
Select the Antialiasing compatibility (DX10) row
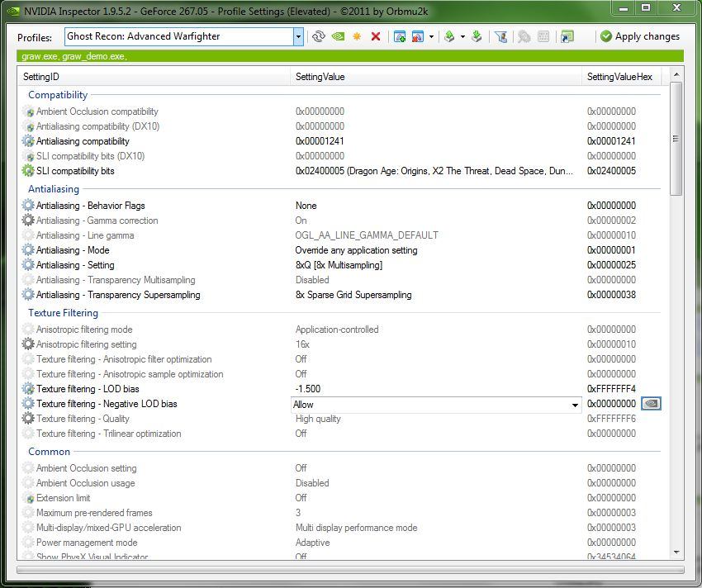click(344, 126)
